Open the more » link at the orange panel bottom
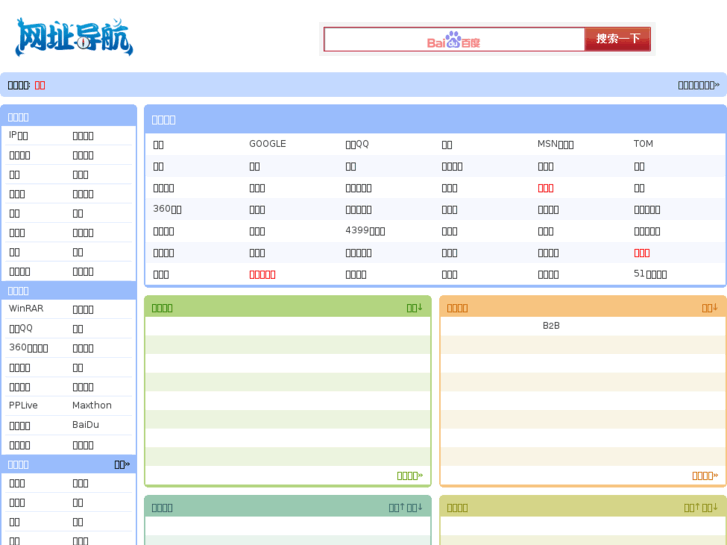The image size is (727, 545). pos(705,476)
